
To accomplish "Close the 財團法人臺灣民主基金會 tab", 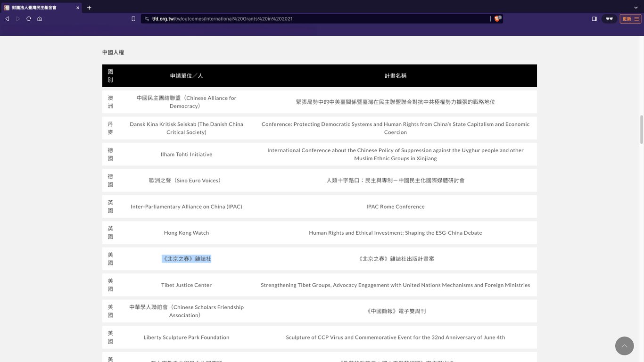I will coord(78,8).
